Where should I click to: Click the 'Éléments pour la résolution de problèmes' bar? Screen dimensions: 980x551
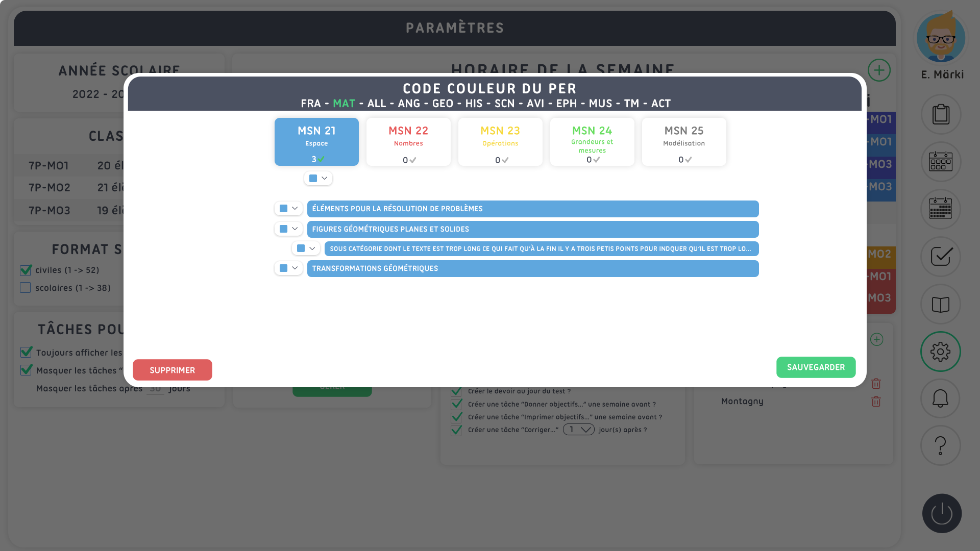(533, 209)
